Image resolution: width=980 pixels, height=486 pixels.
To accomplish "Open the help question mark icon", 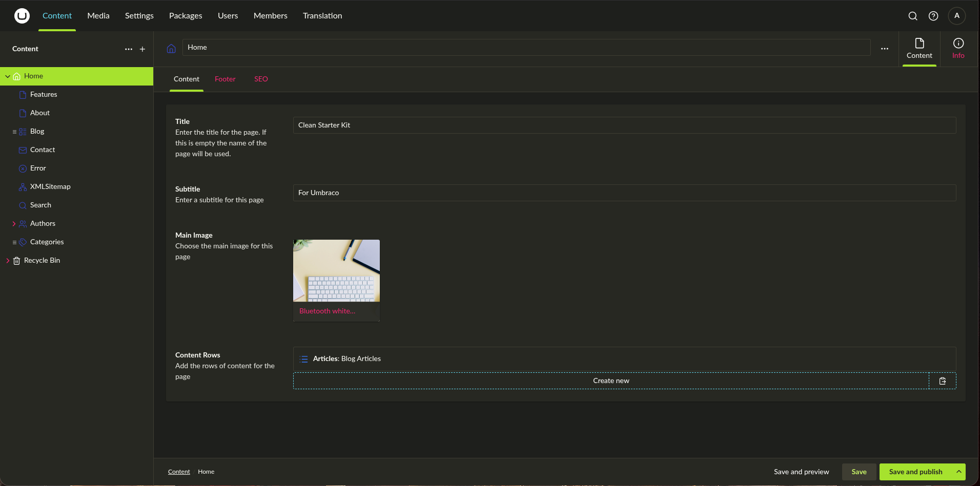I will point(933,16).
